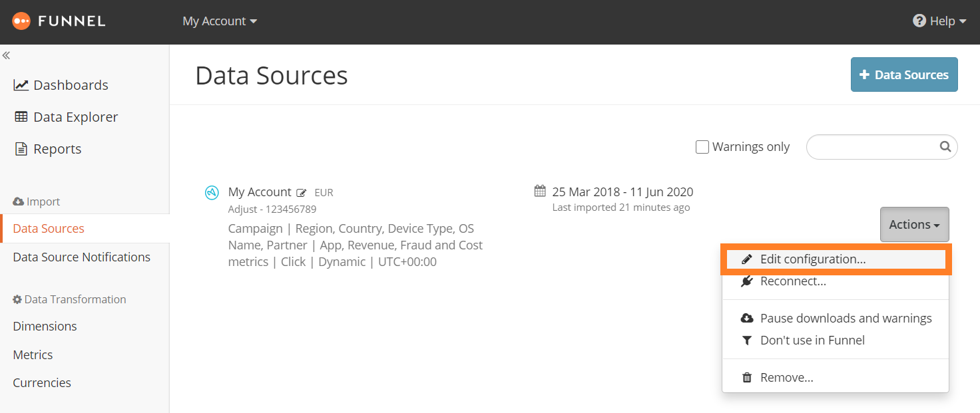Screen dimensions: 980x413
Task: Click the plug icon beside Reconnect
Action: 747,281
